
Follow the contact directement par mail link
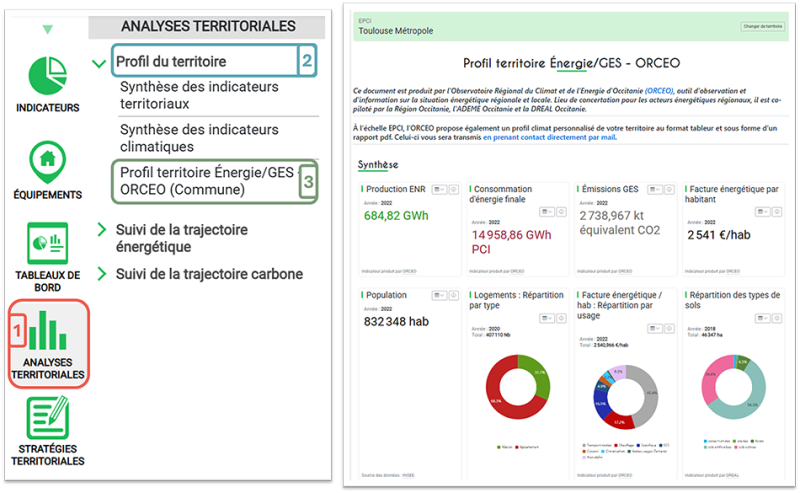click(549, 137)
